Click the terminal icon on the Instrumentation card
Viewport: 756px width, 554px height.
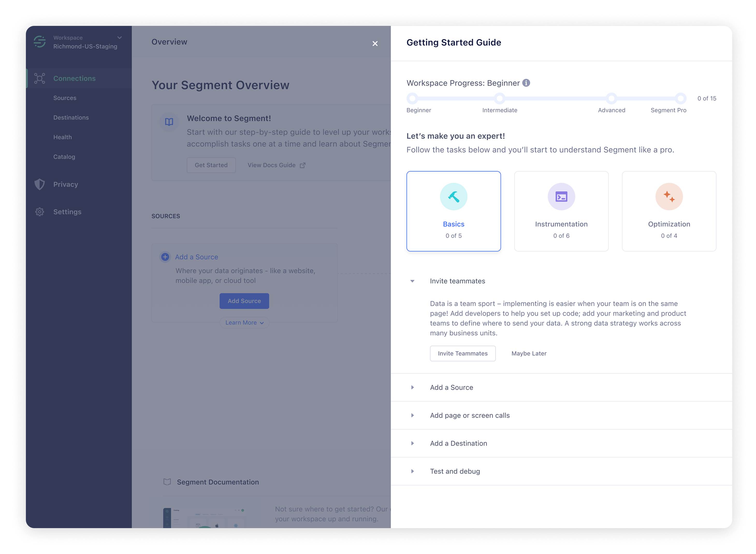pyautogui.click(x=561, y=196)
